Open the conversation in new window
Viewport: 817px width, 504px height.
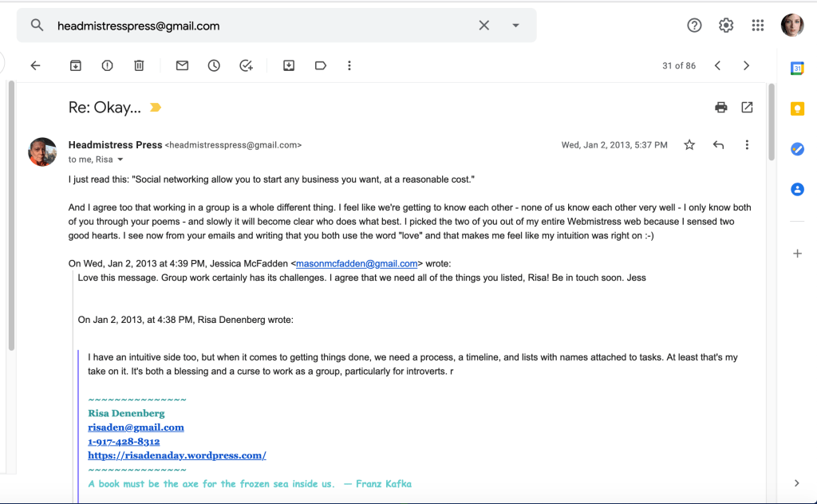747,107
